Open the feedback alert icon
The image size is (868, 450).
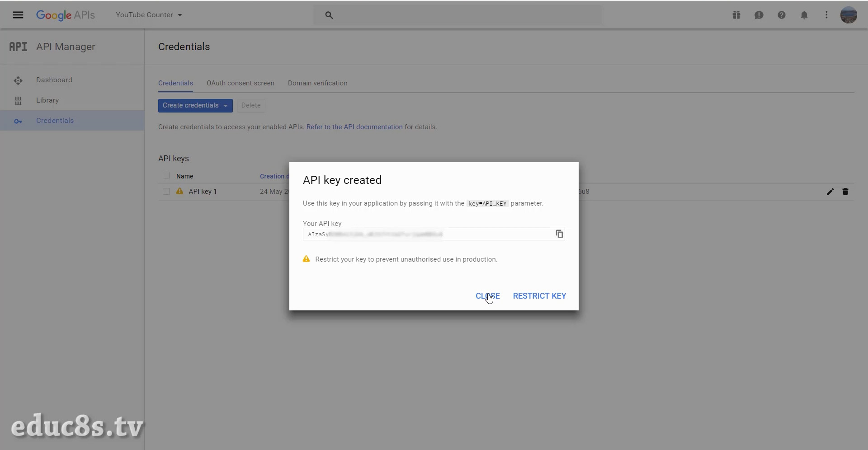[x=759, y=15]
